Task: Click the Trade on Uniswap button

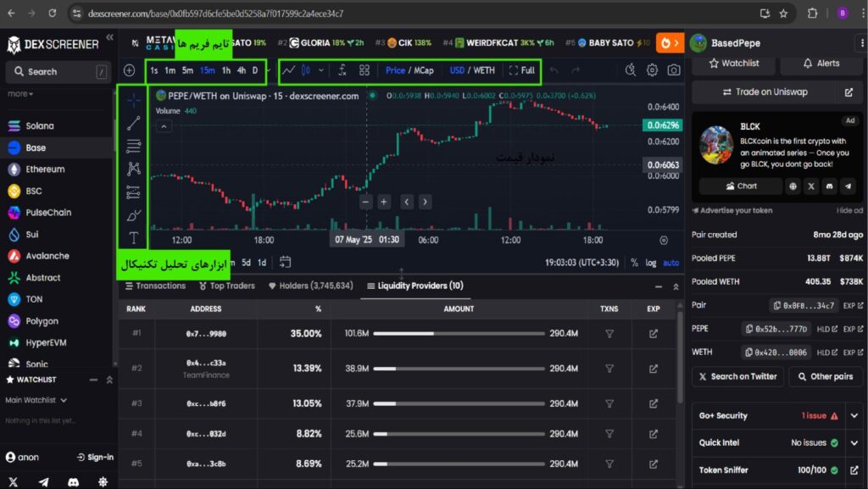Action: coord(766,92)
